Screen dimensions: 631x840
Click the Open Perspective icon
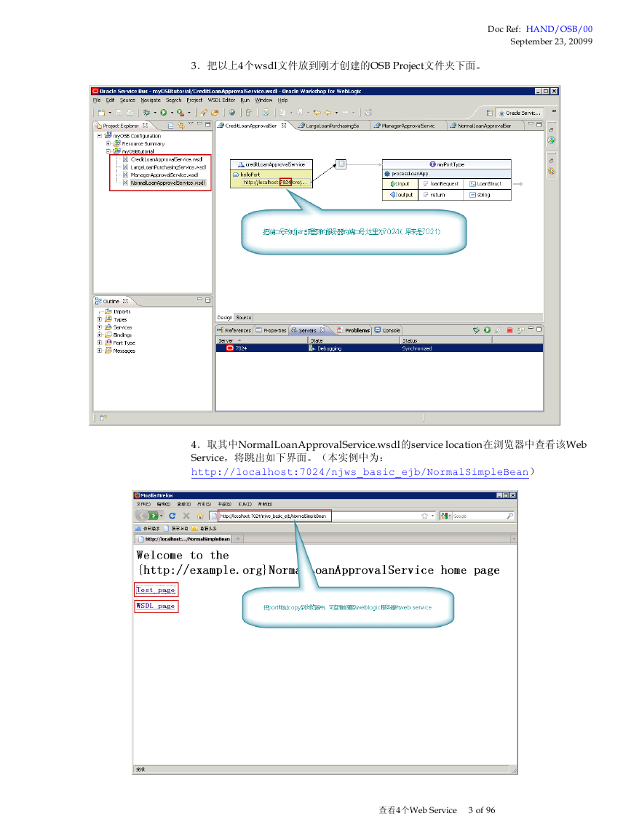(490, 113)
